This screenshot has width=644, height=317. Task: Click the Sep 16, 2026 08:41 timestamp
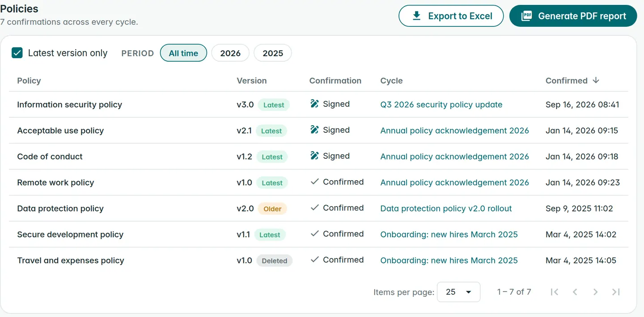point(582,105)
